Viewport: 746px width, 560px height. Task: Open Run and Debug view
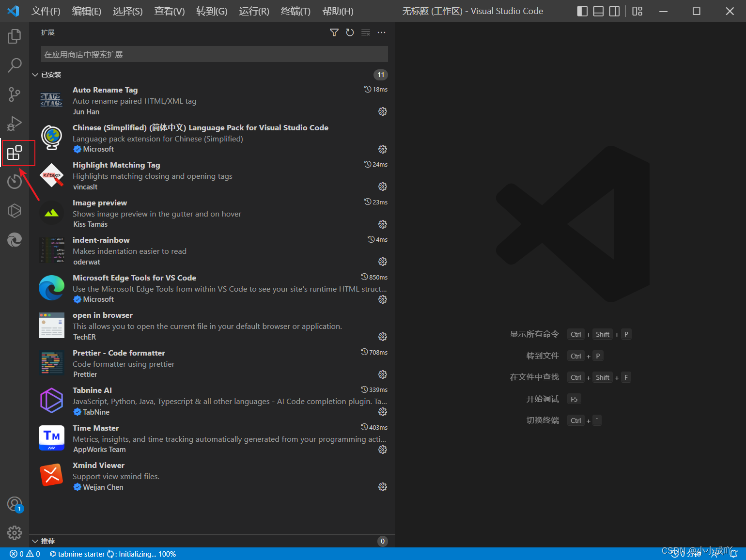coord(15,124)
